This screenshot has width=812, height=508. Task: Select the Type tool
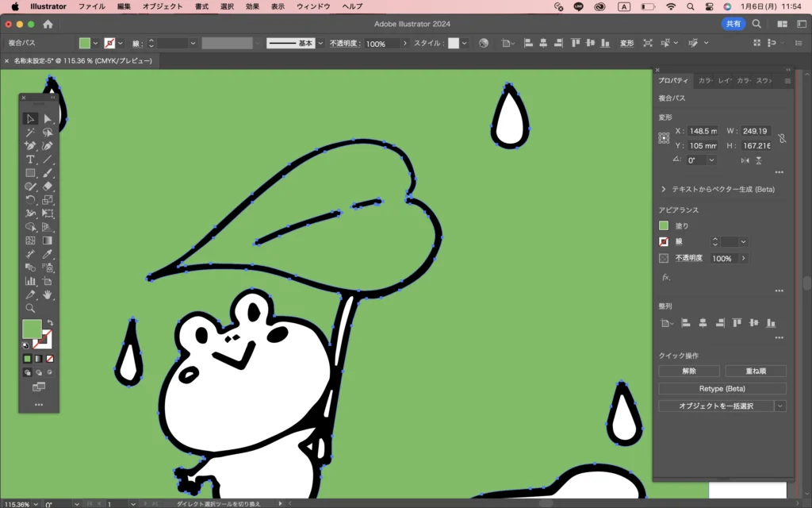tap(30, 160)
